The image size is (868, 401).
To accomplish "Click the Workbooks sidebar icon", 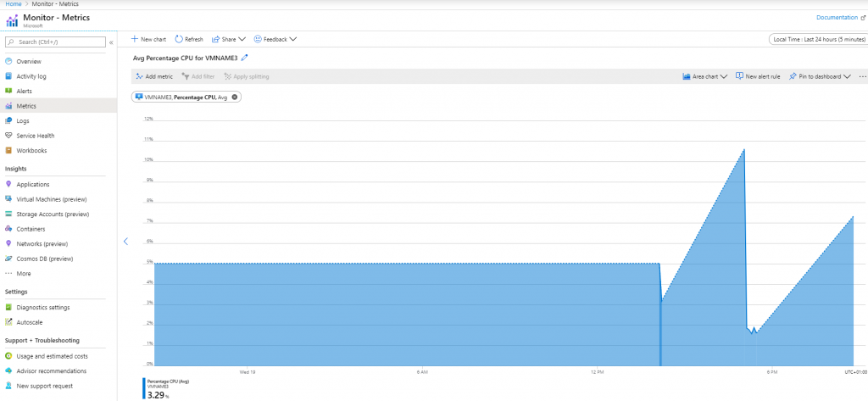I will (8, 151).
